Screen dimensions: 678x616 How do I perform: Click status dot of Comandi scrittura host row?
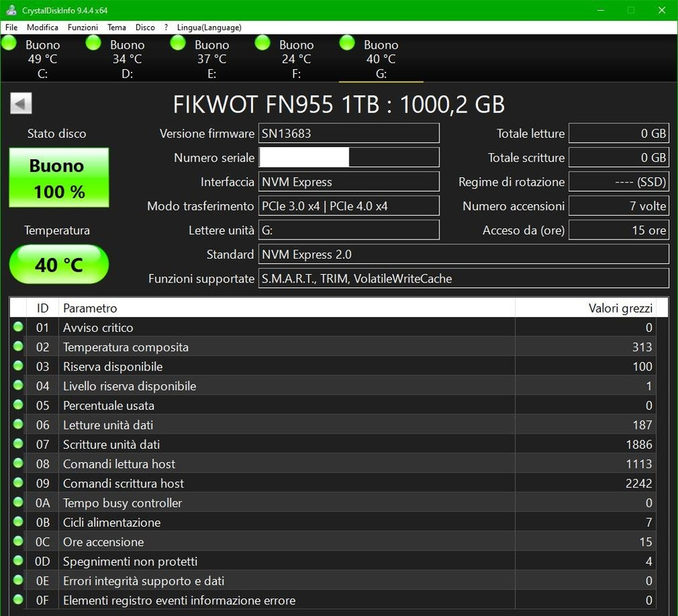[x=18, y=482]
